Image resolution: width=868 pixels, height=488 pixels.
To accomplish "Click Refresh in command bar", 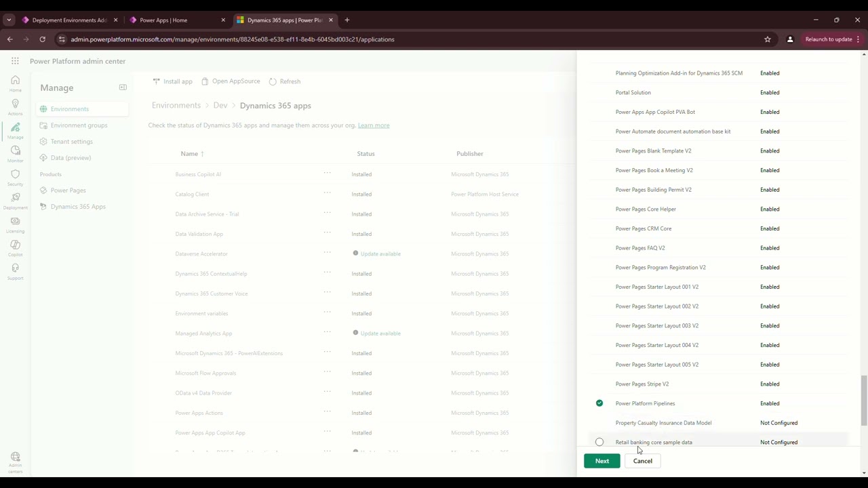I will [x=285, y=81].
